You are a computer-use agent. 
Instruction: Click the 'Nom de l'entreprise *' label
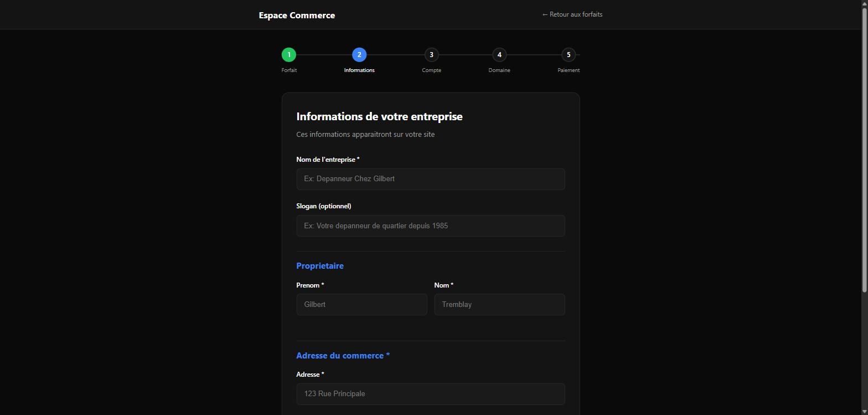click(328, 160)
